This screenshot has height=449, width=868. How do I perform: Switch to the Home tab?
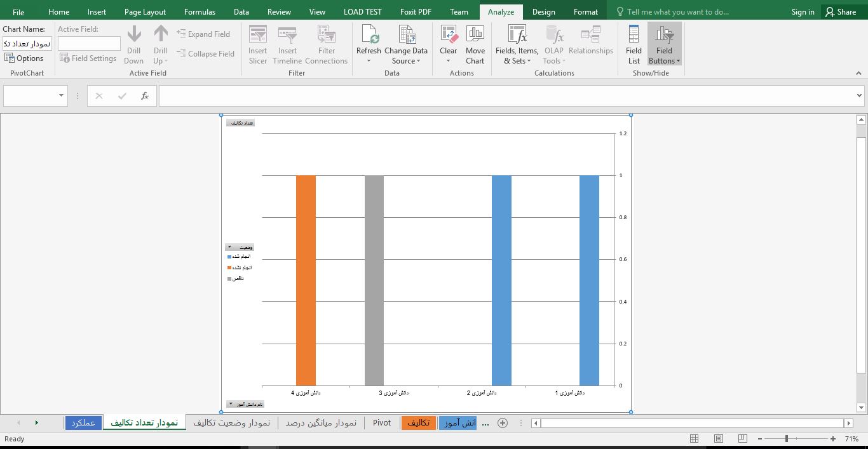tap(58, 11)
